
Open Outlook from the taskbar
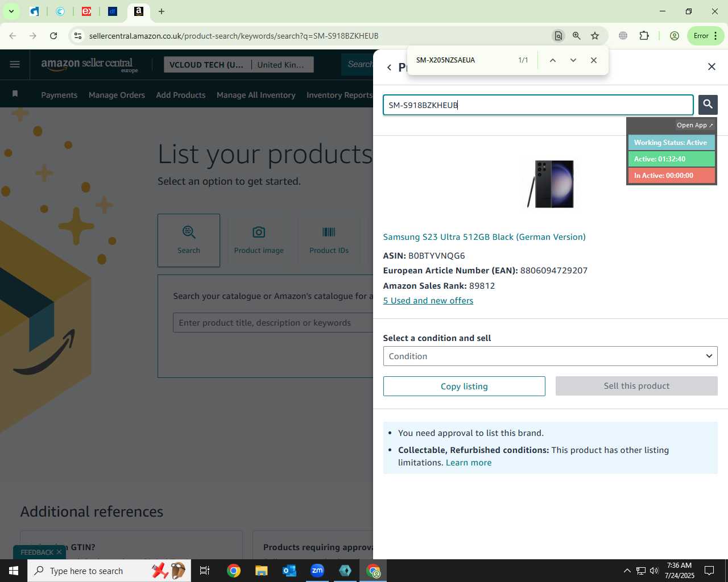[289, 571]
